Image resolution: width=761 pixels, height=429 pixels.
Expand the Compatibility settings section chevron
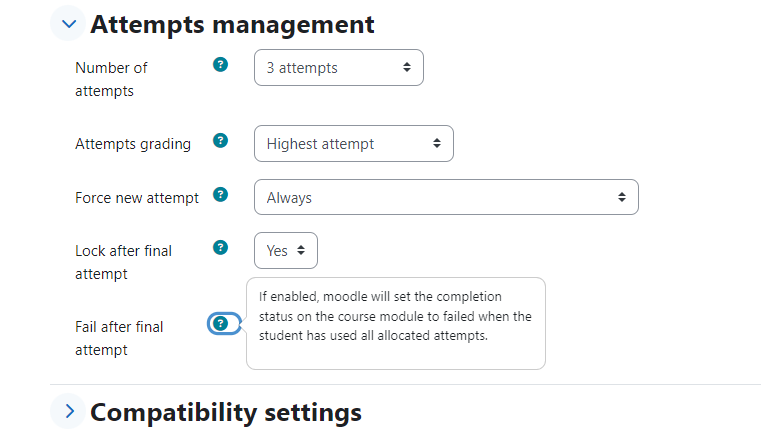68,412
